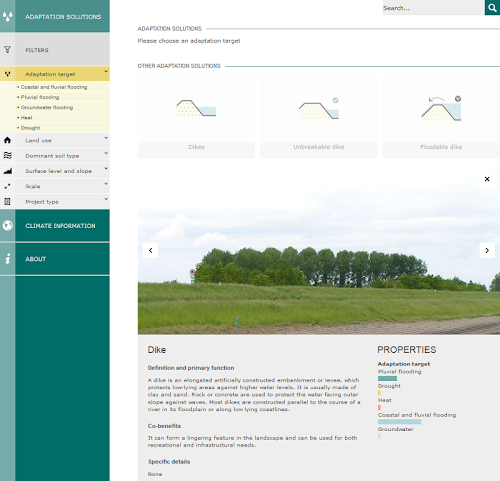The width and height of the screenshot is (500, 481).
Task: Click the waves Dominant soil type icon
Action: click(7, 155)
